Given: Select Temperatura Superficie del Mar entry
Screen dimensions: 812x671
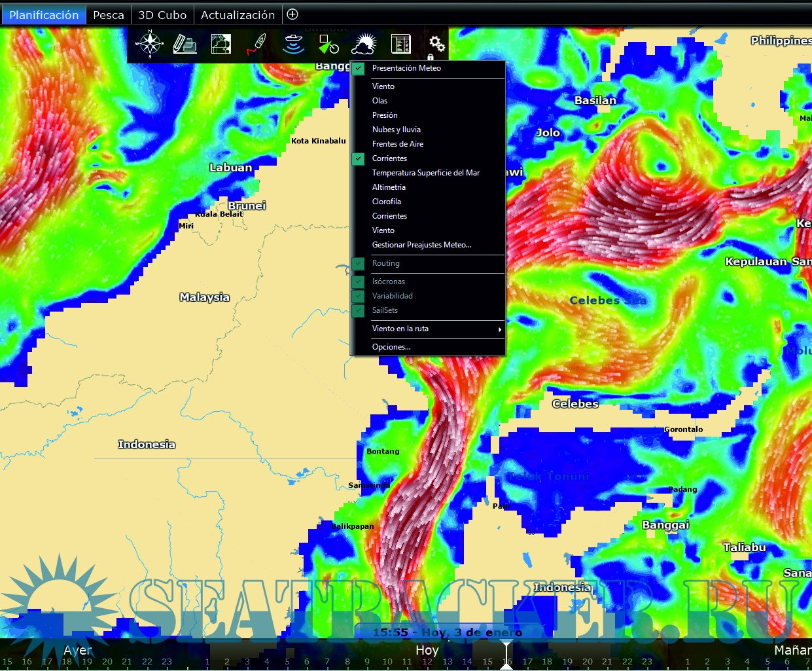Looking at the screenshot, I should point(426,173).
